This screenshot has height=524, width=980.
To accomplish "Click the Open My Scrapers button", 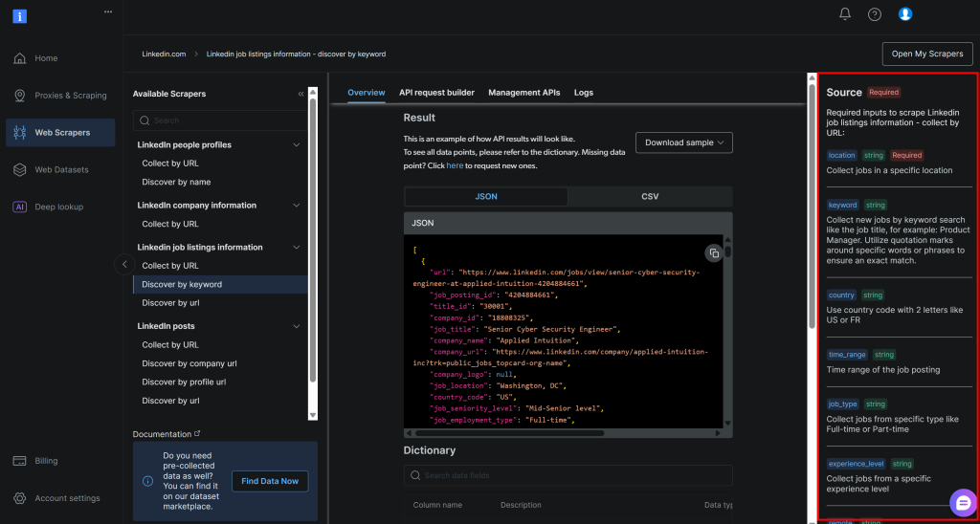I will pos(926,55).
